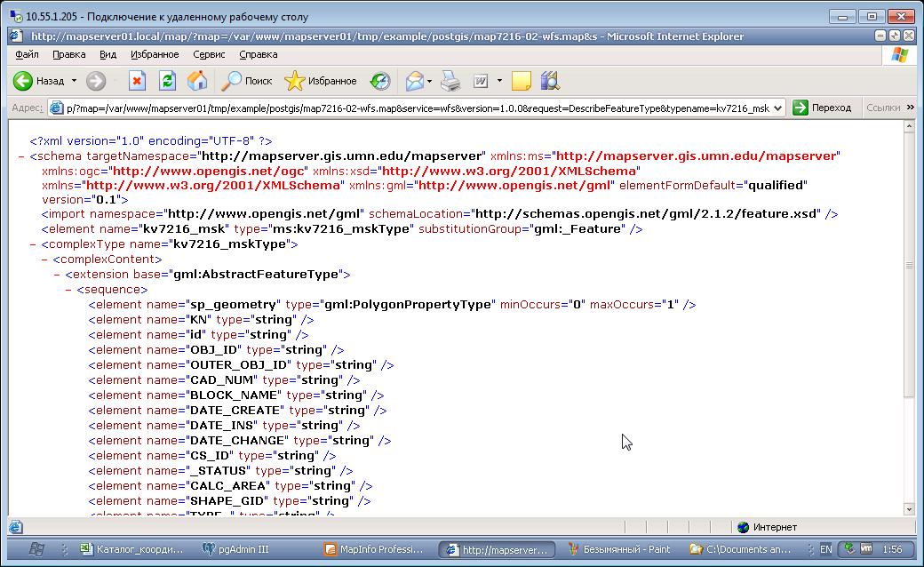The height and width of the screenshot is (567, 924).
Task: Collapse the extension base node
Action: tap(57, 275)
